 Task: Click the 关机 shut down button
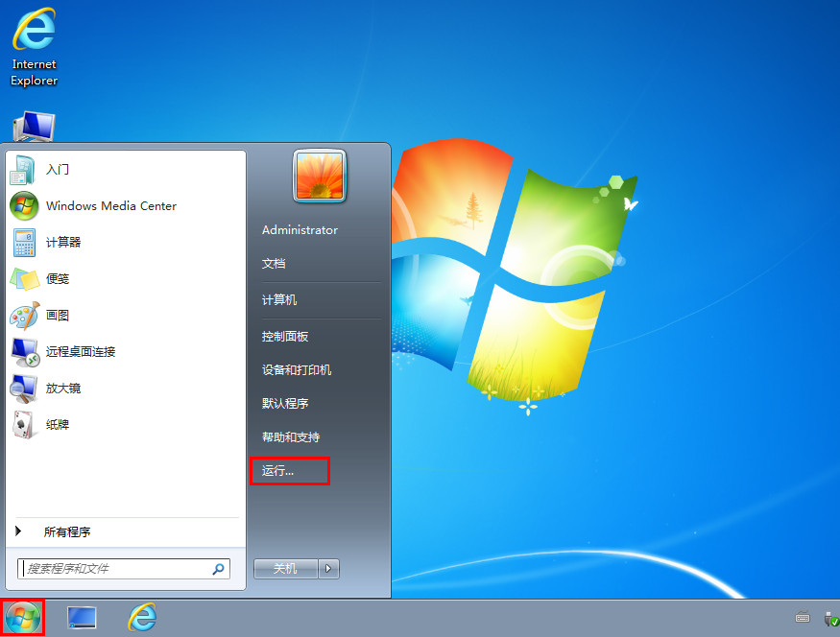tap(285, 569)
